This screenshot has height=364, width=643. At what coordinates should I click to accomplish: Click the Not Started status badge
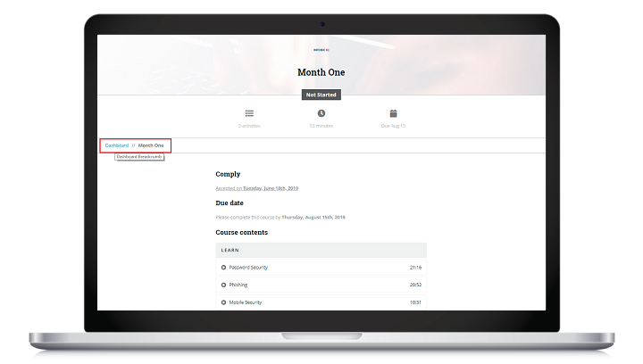(321, 95)
